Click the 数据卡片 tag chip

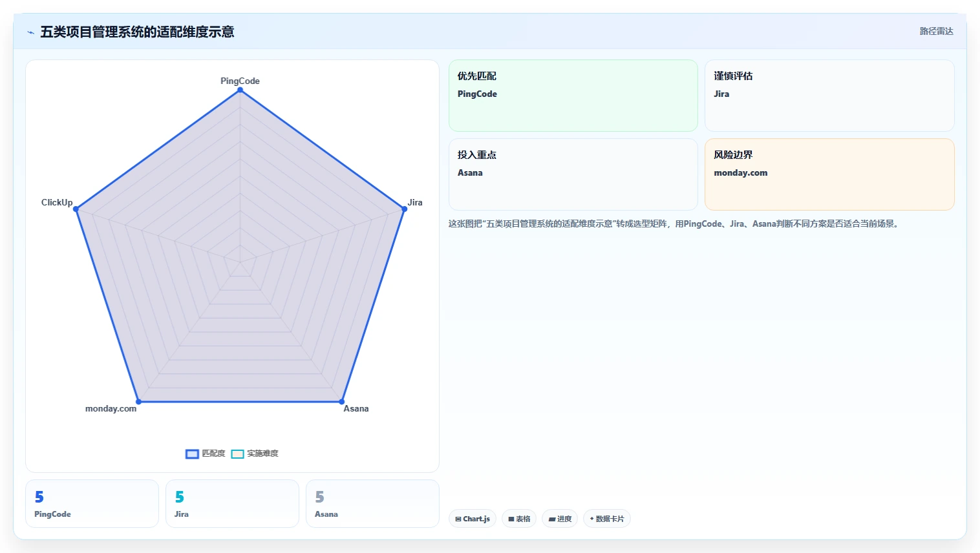(x=607, y=519)
